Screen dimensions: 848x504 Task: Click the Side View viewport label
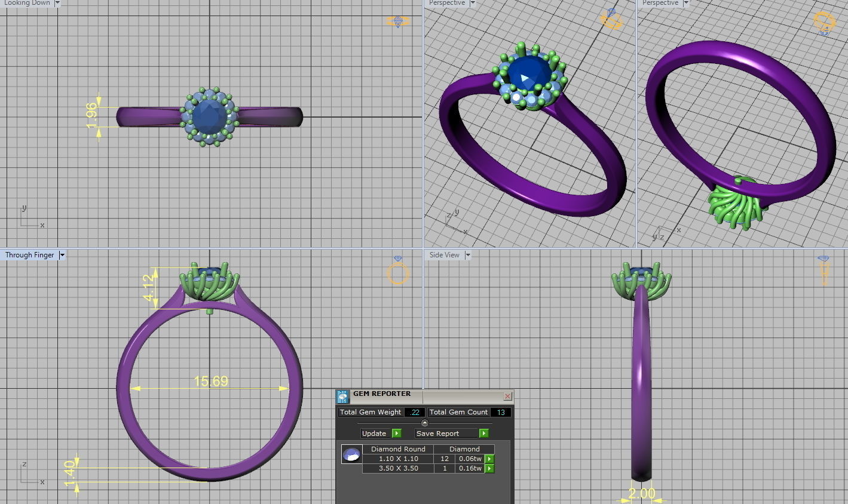(445, 255)
